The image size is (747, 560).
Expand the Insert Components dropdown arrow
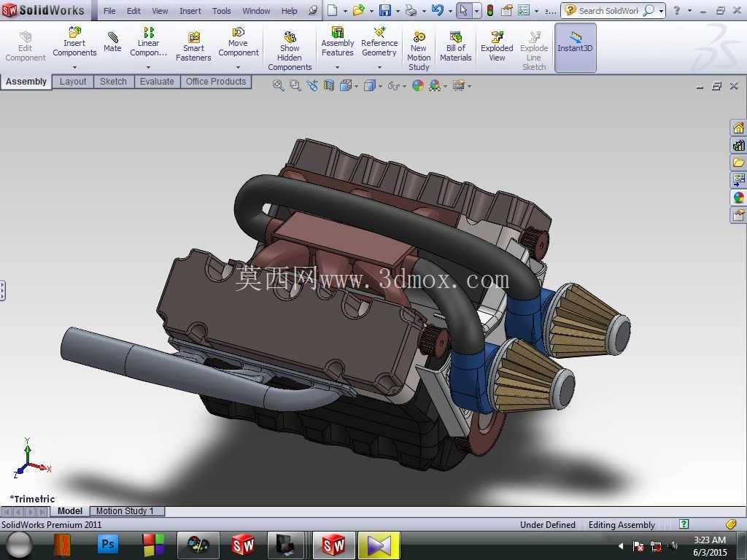pos(74,67)
